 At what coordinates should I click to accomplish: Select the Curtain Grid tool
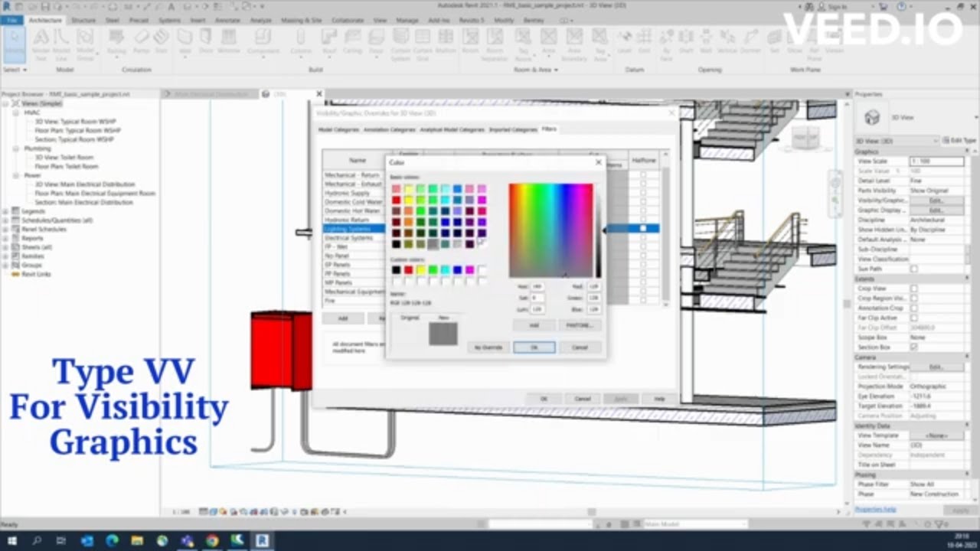coord(422,43)
